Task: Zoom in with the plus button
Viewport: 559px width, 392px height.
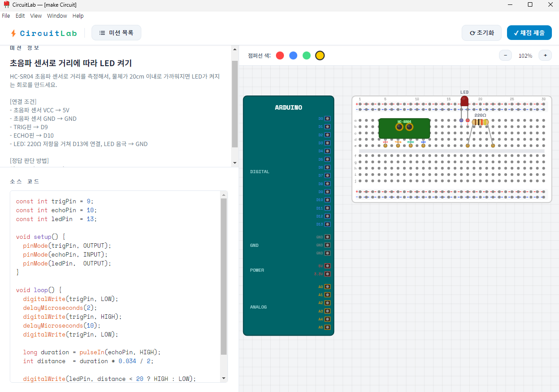Action: 545,55
